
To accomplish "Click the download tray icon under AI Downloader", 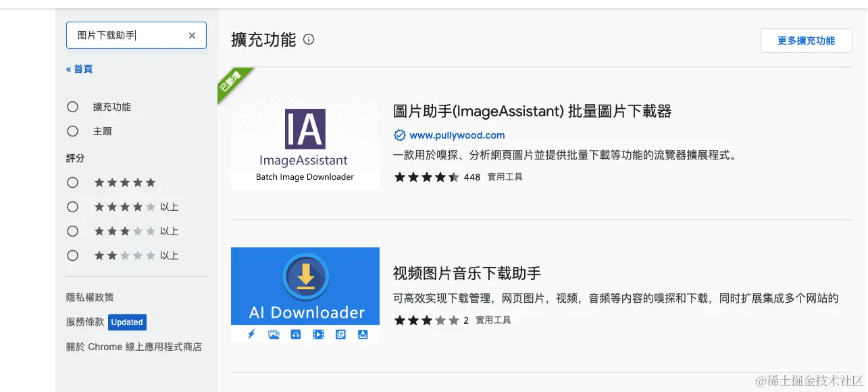I will pos(363,334).
